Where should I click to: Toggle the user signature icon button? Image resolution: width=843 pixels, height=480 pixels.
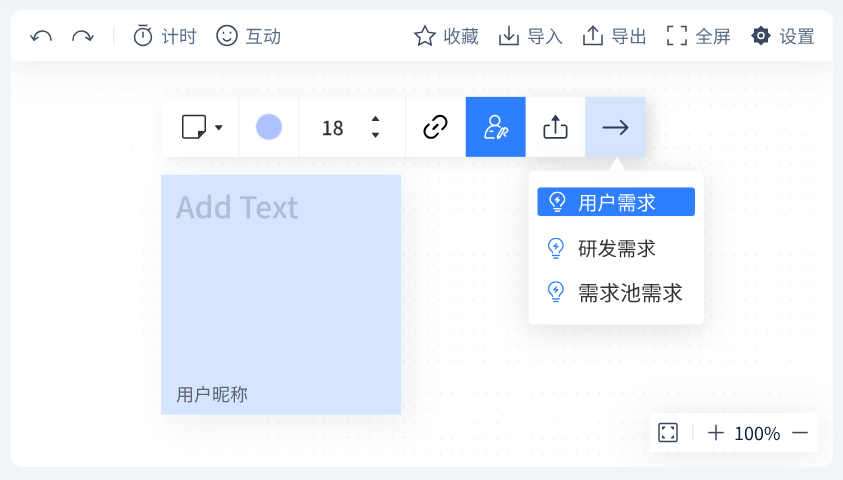tap(496, 127)
